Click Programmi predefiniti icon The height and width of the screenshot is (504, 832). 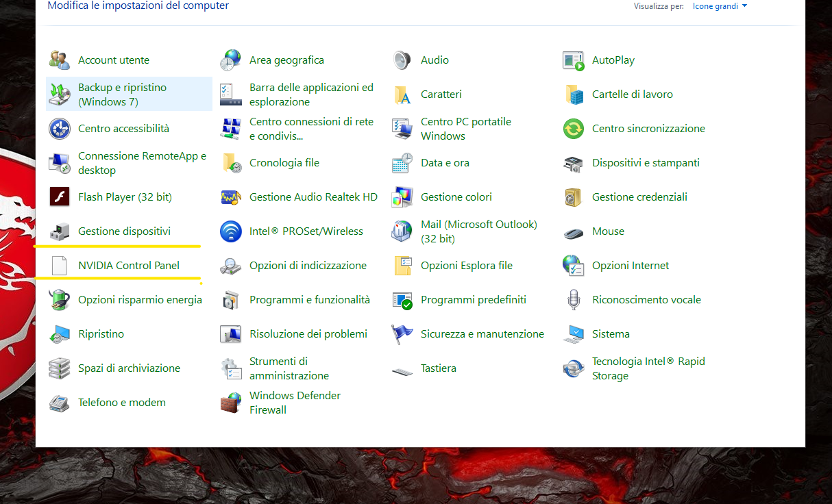coord(402,300)
